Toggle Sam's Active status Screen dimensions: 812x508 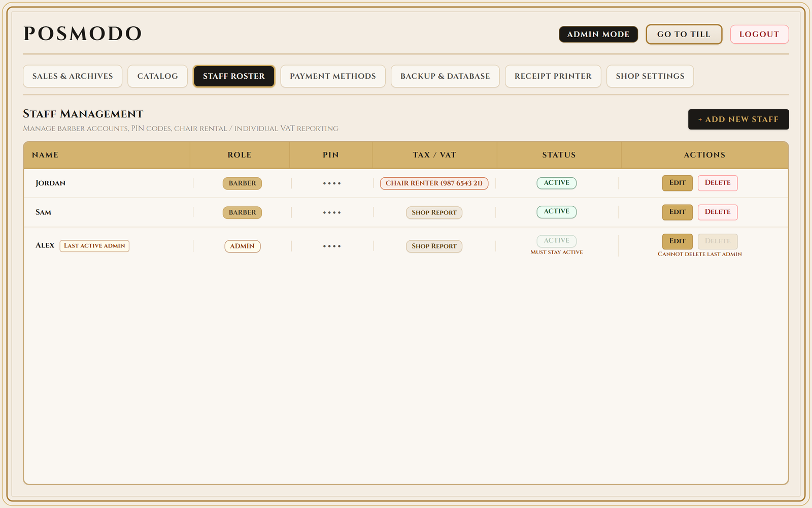tap(557, 211)
